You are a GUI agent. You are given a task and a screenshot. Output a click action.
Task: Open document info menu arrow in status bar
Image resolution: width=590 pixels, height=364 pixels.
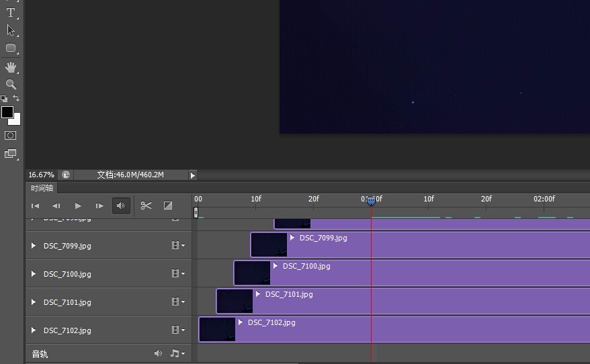coord(192,175)
